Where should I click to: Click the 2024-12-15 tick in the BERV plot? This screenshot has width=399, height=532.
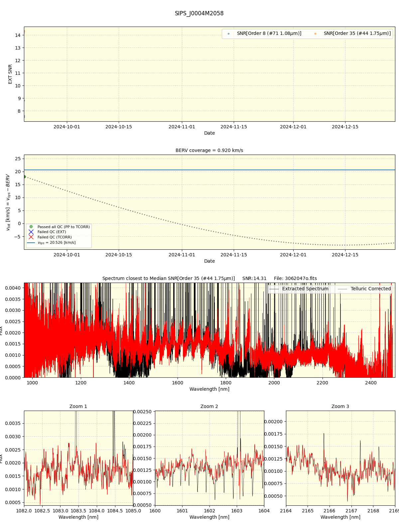click(345, 255)
